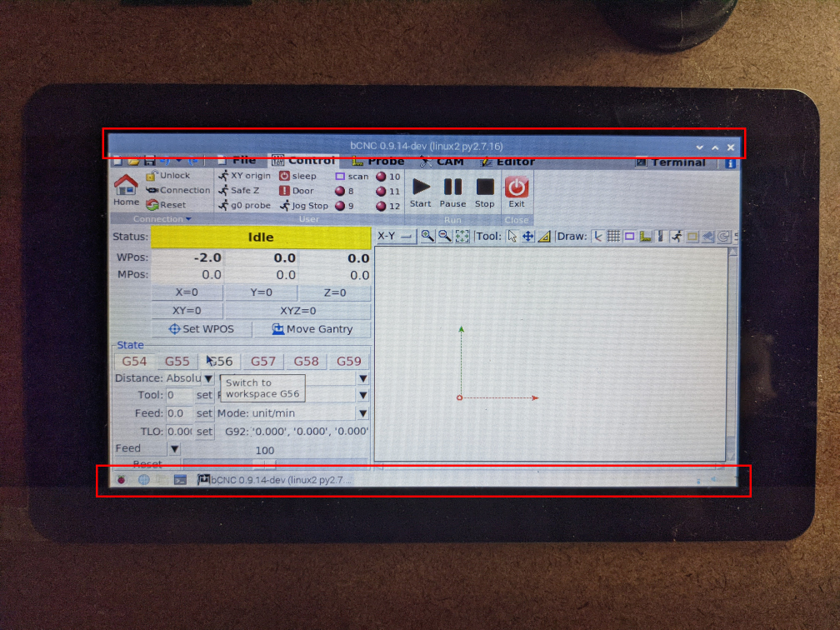This screenshot has width=840, height=630.
Task: Click the XYZ=0 button
Action: (x=298, y=311)
